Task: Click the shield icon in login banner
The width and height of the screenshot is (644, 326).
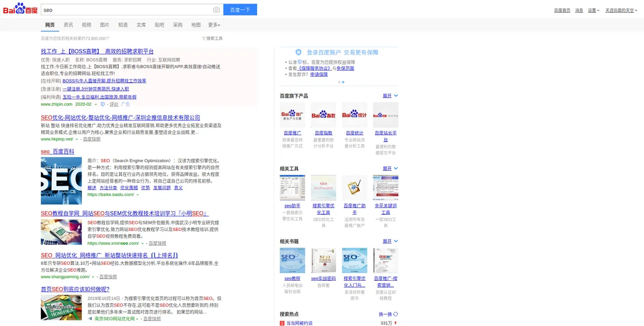Action: point(298,52)
